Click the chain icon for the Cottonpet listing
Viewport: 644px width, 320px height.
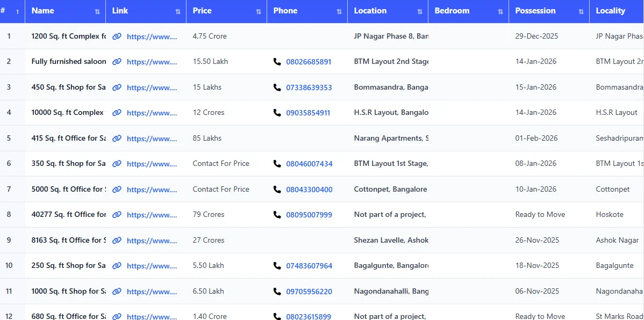(117, 189)
